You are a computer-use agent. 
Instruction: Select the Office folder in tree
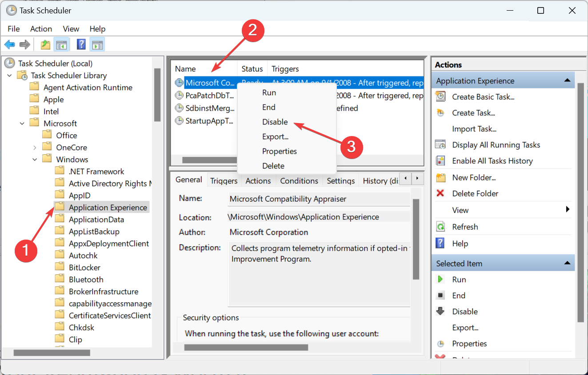[67, 136]
